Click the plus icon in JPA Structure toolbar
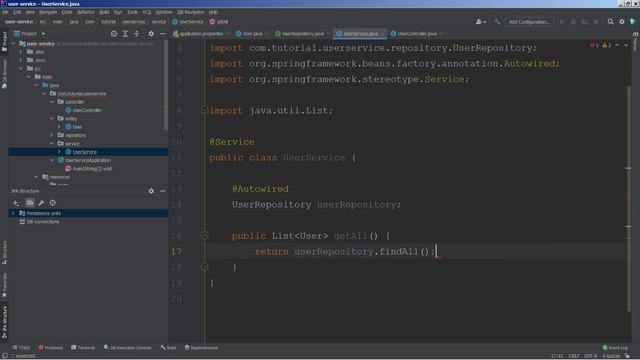This screenshot has width=640, height=360. 16,203
